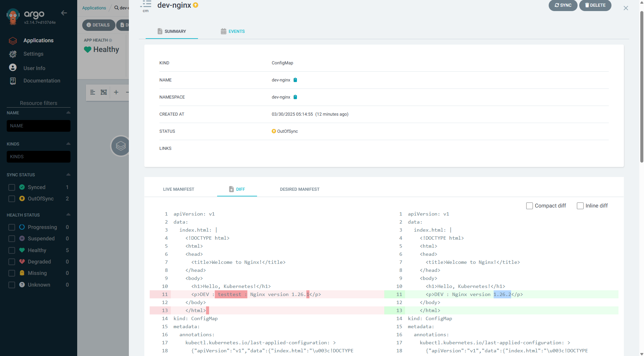This screenshot has width=644, height=356.
Task: Click the '03/30/2025 05:14:55' created timestamp
Action: coord(292,114)
